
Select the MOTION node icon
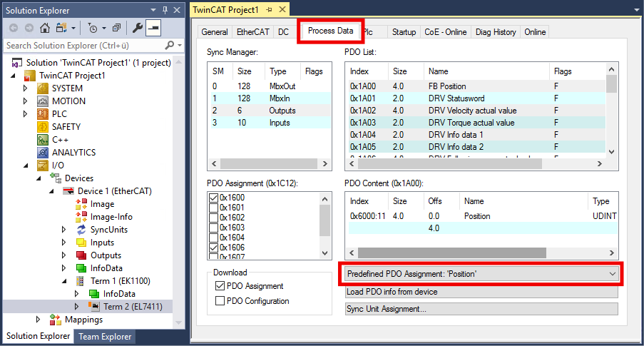[43, 101]
